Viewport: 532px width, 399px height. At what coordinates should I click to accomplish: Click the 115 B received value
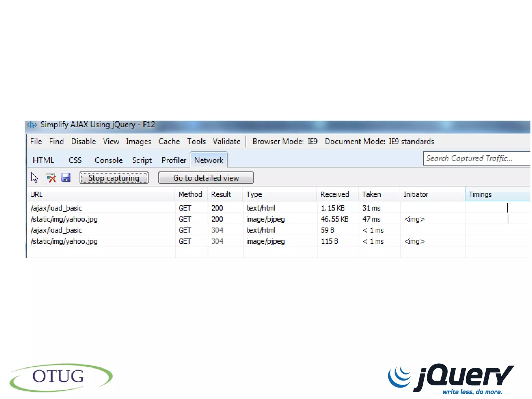[x=329, y=241]
